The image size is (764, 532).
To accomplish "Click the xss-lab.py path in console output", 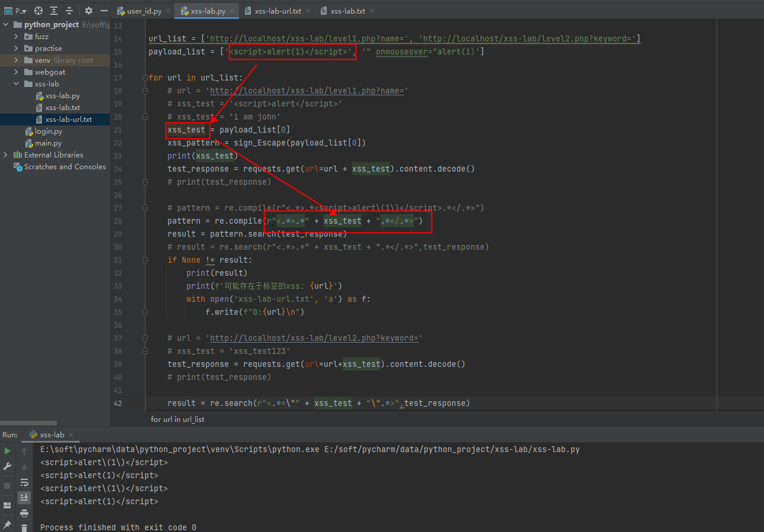I will 452,449.
